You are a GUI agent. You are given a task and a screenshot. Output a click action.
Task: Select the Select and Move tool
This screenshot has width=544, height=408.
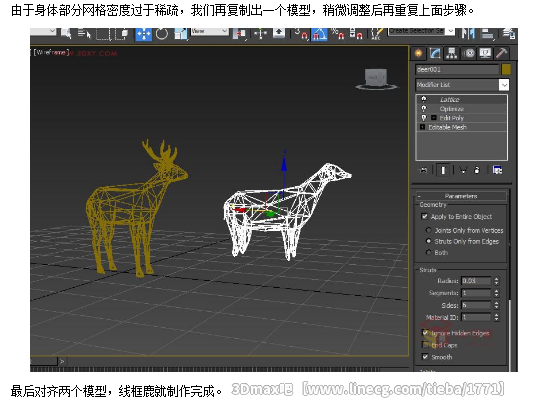pos(143,34)
